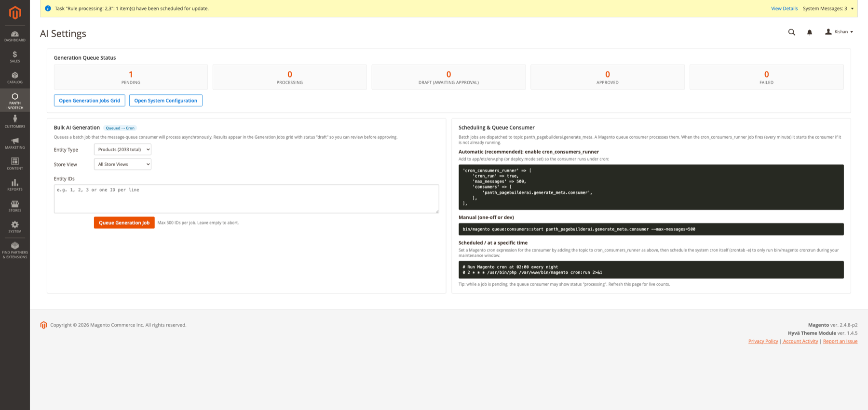
Task: Open the Panth Infotech sidebar menu
Action: pyautogui.click(x=15, y=101)
